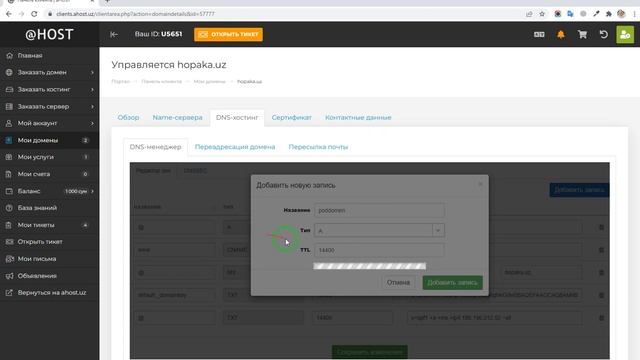Collapse the sidebar with arrow icon
The width and height of the screenshot is (640, 360).
(x=114, y=34)
